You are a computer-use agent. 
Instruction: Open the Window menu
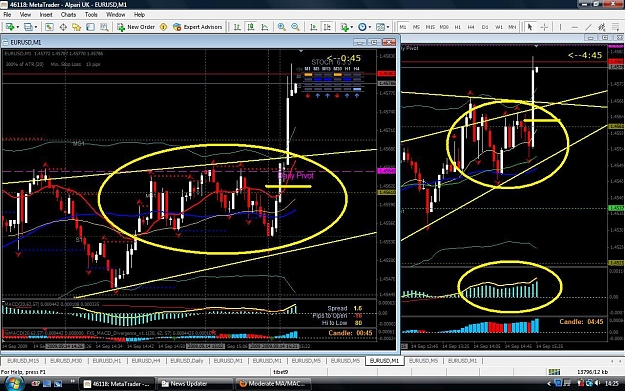[116, 15]
